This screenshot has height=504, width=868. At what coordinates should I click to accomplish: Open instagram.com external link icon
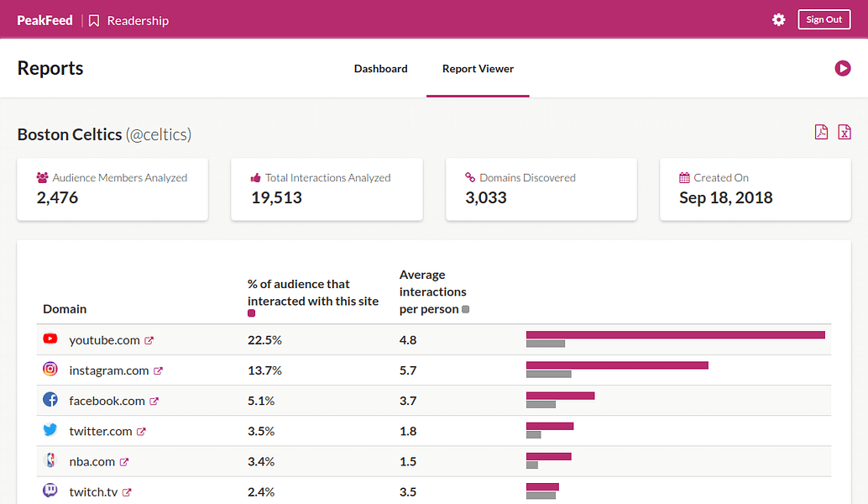click(x=158, y=371)
